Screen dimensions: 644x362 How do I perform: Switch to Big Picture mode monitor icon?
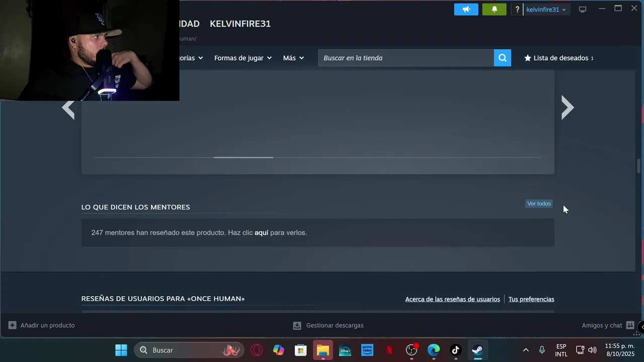[583, 10]
